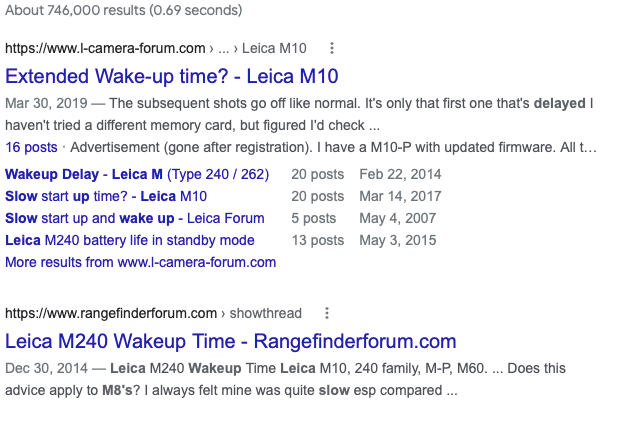Viewport: 618px width, 431px height.
Task: Click the rangefinderforum.com URL breadcrumb
Action: 111,313
